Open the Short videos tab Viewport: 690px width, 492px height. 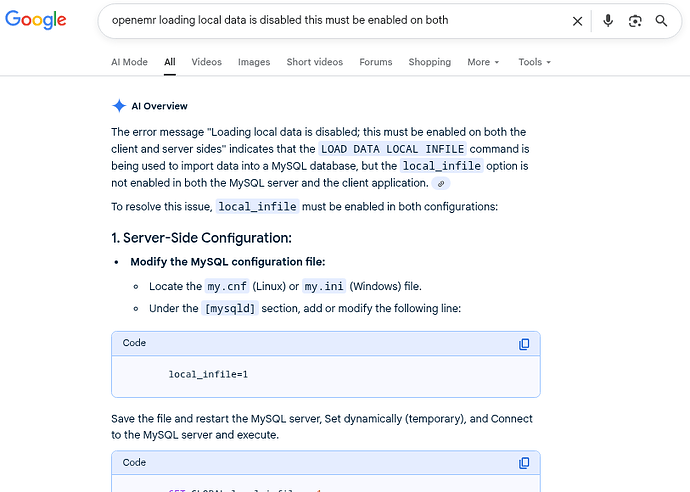click(x=314, y=62)
